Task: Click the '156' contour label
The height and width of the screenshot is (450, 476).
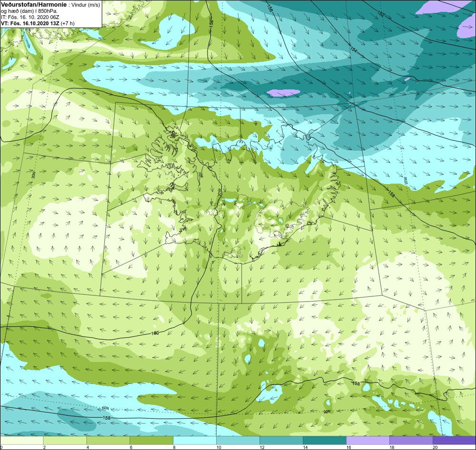Action: point(270,8)
